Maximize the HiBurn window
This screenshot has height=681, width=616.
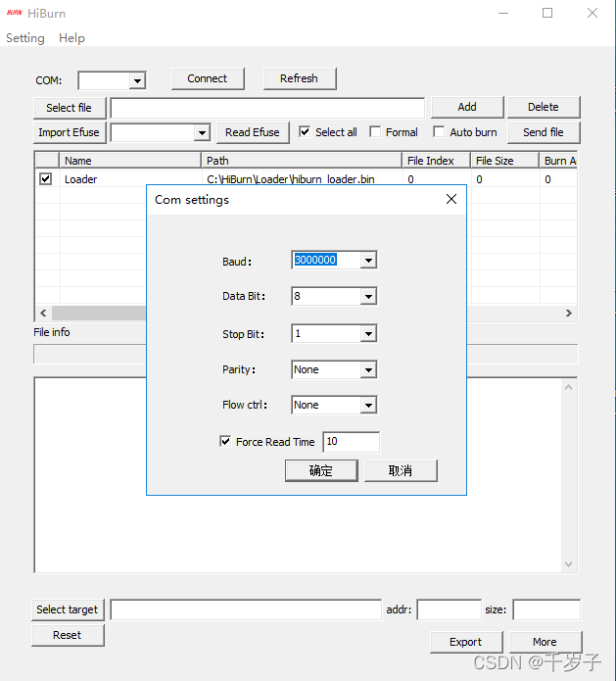click(x=547, y=13)
